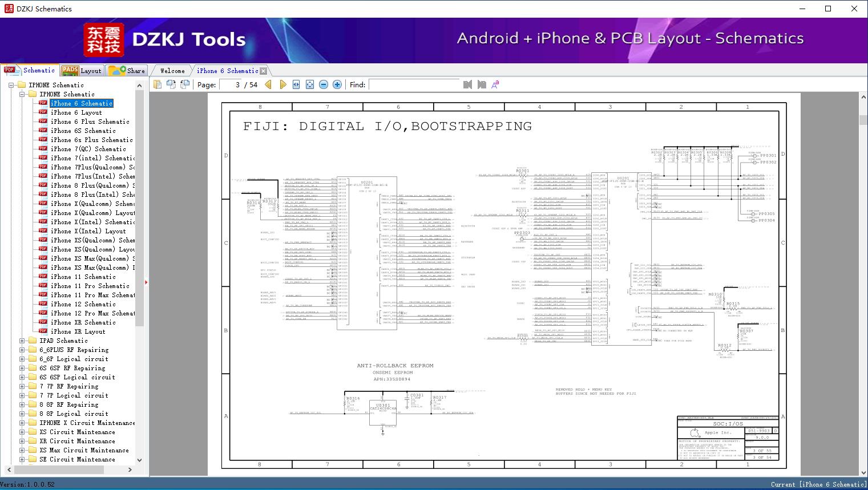Select the iPhone 6 Schematic document tab

(227, 71)
